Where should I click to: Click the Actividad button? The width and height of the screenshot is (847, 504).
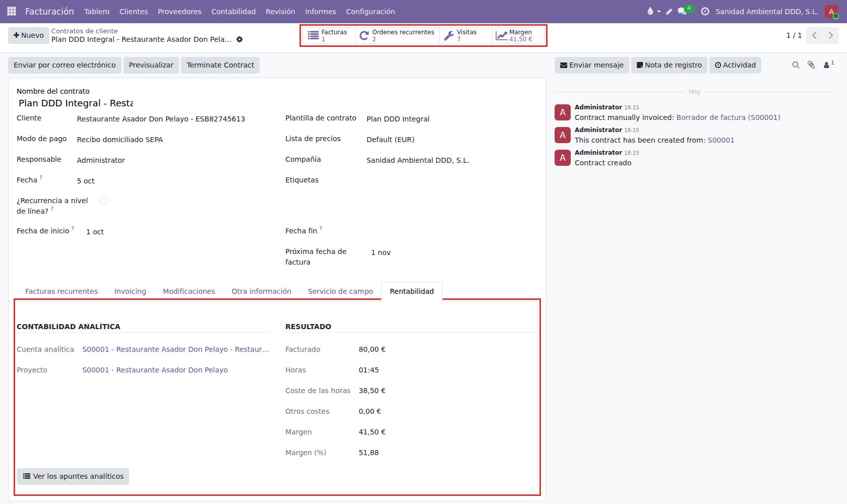point(735,65)
